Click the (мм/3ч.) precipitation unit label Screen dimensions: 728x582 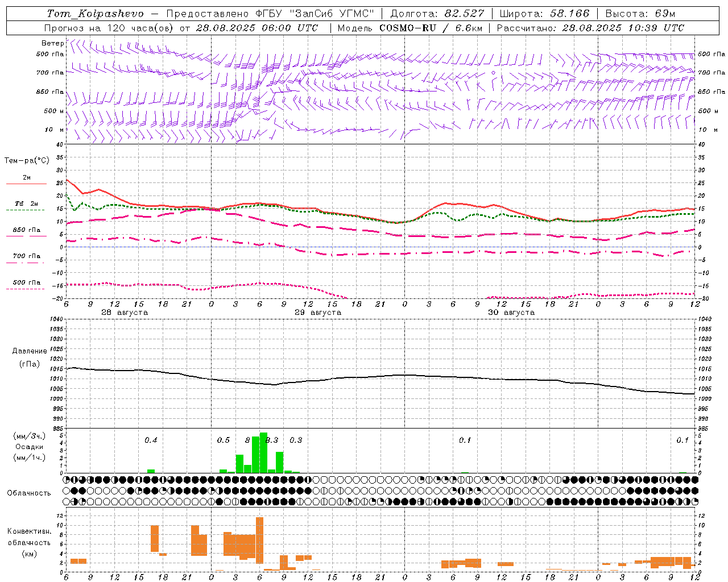tap(30, 436)
